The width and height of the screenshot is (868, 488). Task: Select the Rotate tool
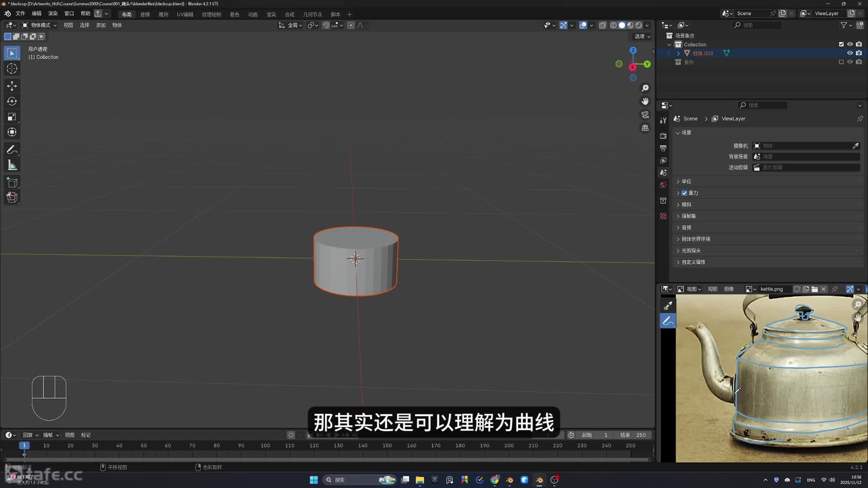coord(12,101)
